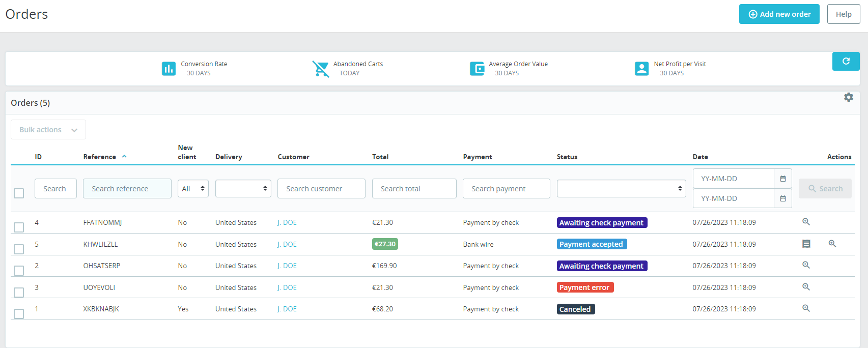This screenshot has width=868, height=348.
Task: View order KHWLILZLL with magnifier icon
Action: pyautogui.click(x=832, y=244)
